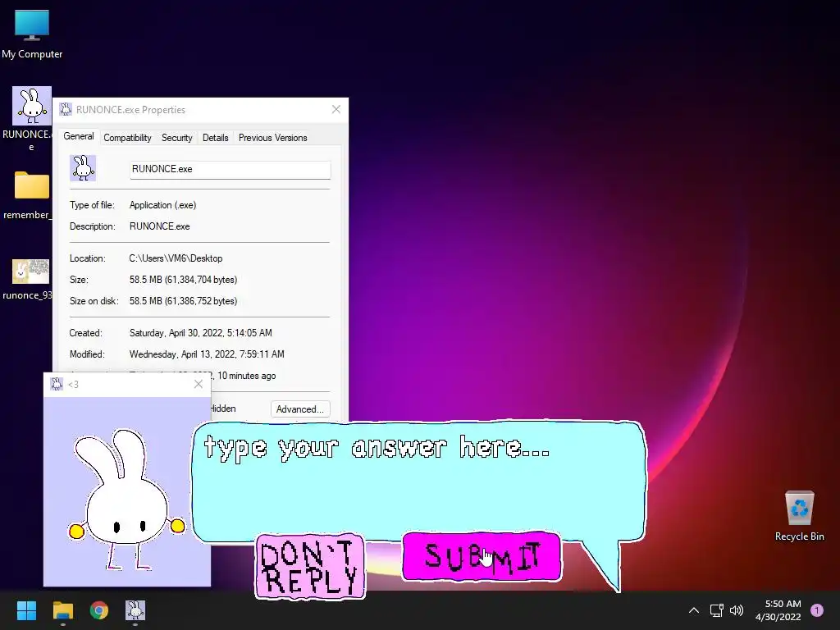Select the RUNONCE.exe bunny desktop icon
The image size is (840, 630).
[x=31, y=119]
